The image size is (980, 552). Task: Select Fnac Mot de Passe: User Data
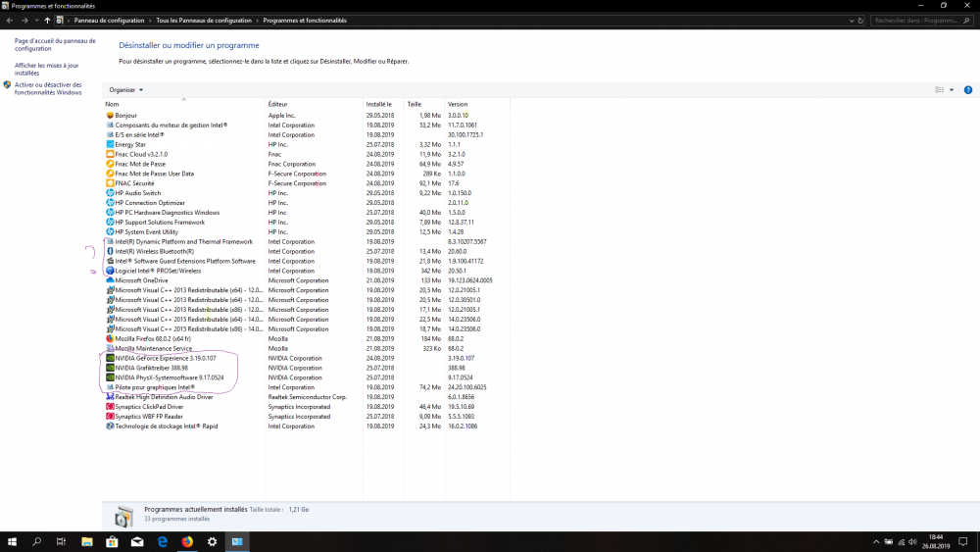(x=306, y=174)
